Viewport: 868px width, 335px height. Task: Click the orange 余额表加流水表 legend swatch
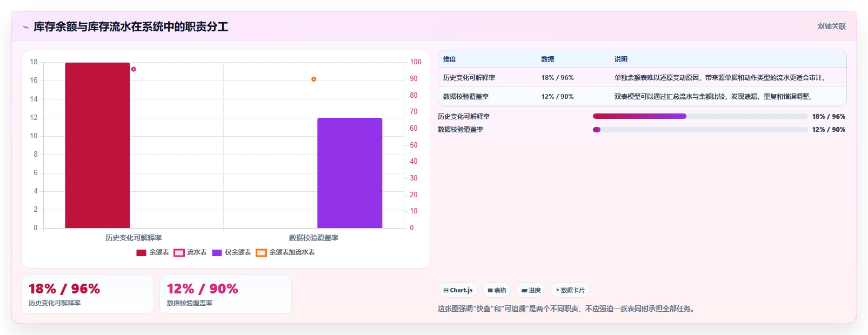click(261, 253)
